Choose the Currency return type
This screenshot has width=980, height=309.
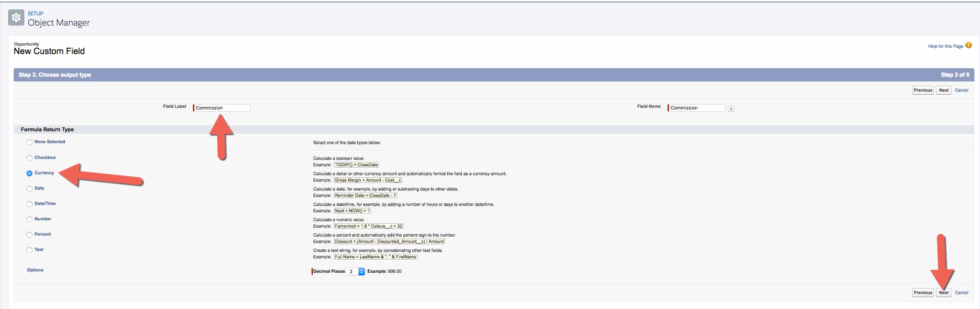(x=29, y=173)
